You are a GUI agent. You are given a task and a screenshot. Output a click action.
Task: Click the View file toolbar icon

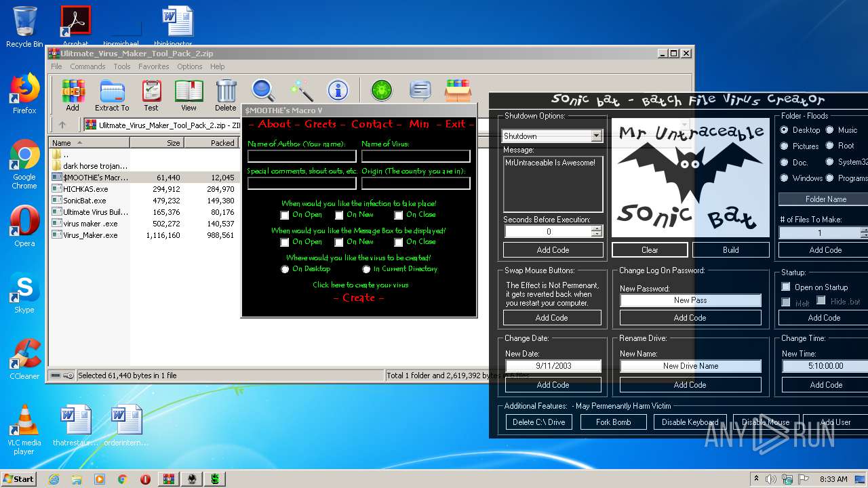coord(189,95)
